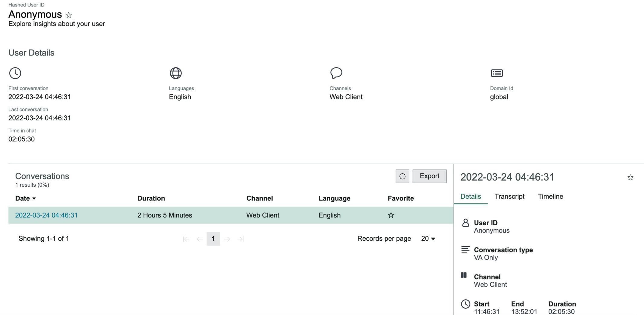Export the conversations
Image resolution: width=644 pixels, height=315 pixels.
[x=429, y=176]
